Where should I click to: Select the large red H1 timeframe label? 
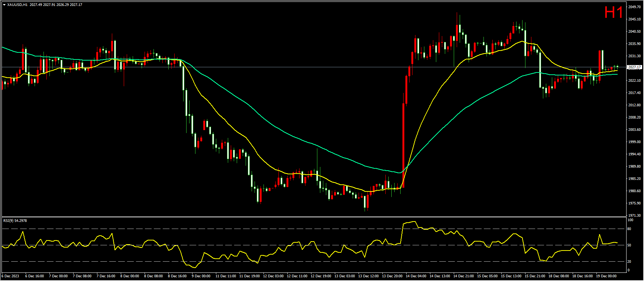614,13
